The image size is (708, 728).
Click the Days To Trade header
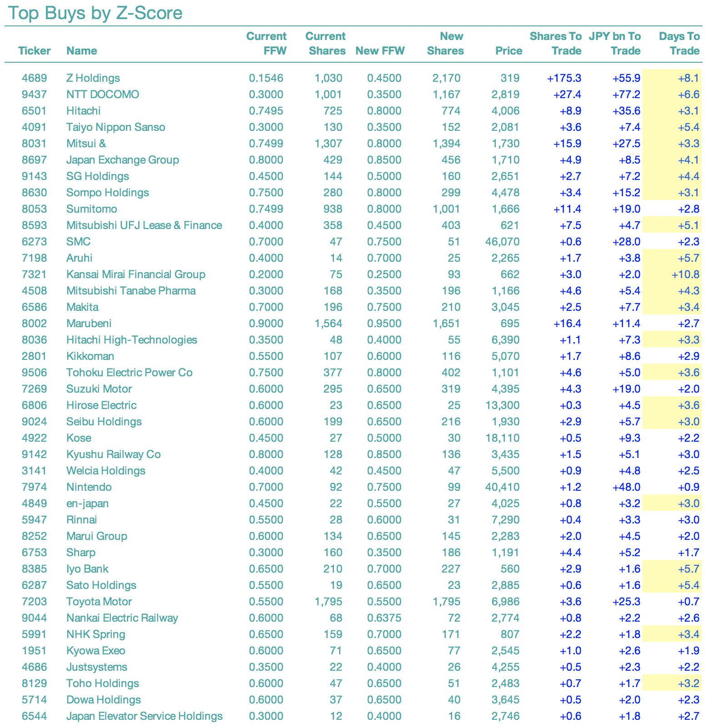click(679, 43)
